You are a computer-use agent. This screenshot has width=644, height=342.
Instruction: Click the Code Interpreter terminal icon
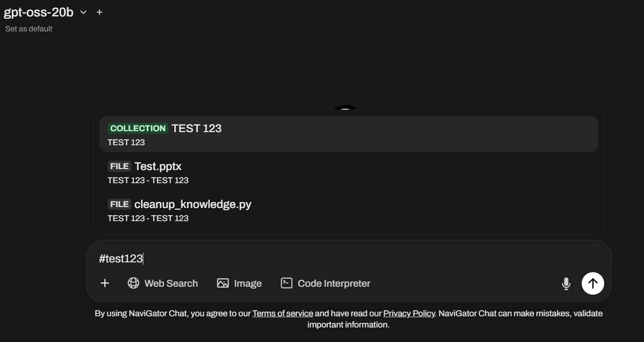click(x=287, y=283)
